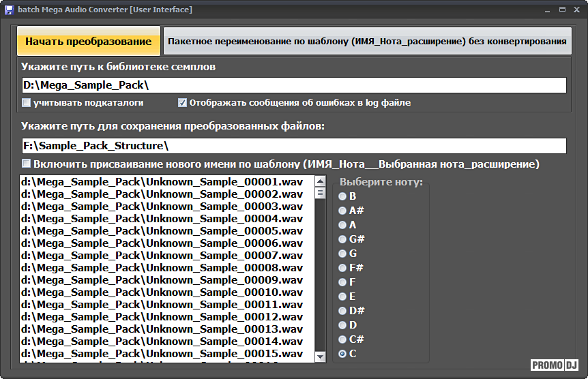588x379 pixels.
Task: Click the F:\Sample_Pack_Structure\ output path field
Action: pyautogui.click(x=293, y=146)
